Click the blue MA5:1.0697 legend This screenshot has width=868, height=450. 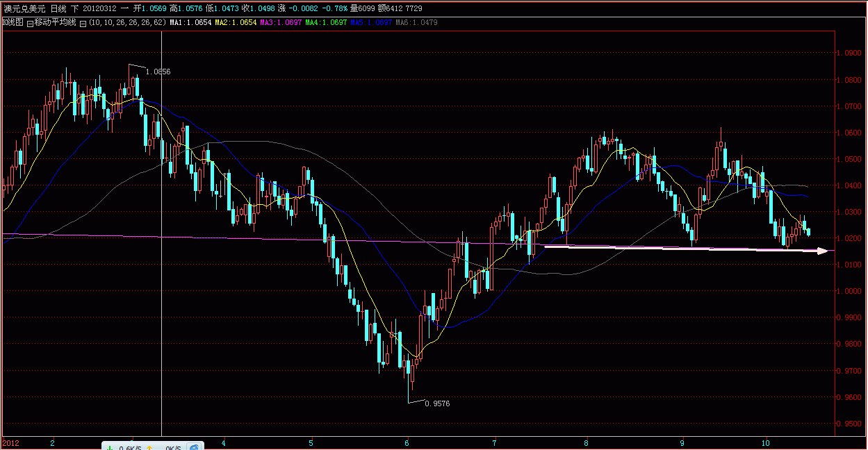pyautogui.click(x=370, y=23)
